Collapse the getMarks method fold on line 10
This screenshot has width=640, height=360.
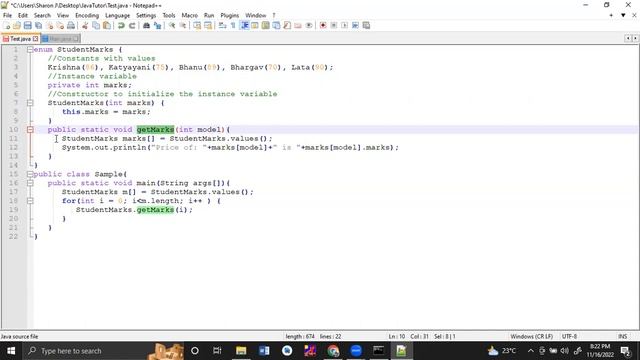[x=30, y=129]
